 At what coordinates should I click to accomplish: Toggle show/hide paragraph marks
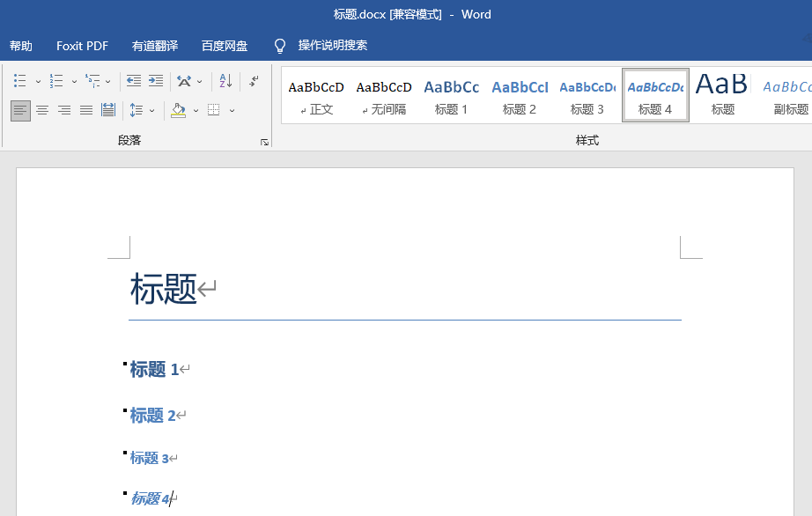tap(254, 80)
